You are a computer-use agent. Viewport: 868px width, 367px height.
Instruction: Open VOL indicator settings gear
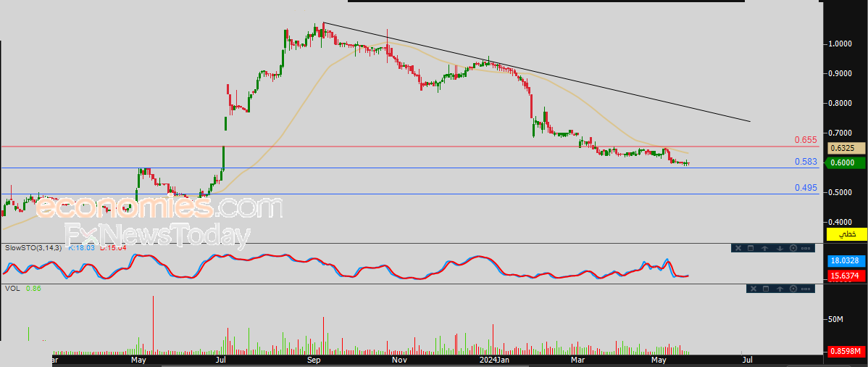[x=793, y=289]
